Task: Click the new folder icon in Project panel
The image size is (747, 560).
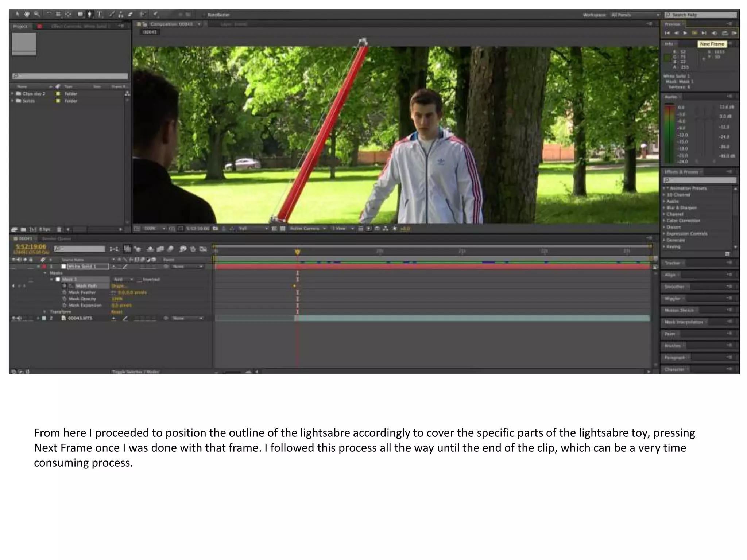Action: [23, 229]
